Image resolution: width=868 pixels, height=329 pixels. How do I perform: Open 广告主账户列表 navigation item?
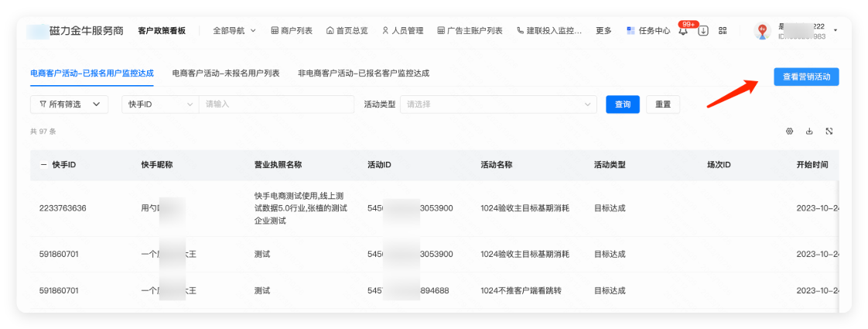tap(470, 31)
